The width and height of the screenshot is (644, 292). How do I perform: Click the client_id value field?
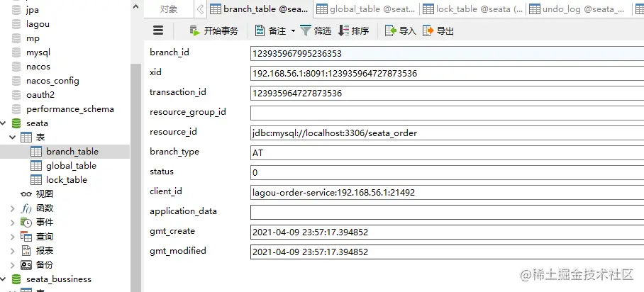point(447,192)
